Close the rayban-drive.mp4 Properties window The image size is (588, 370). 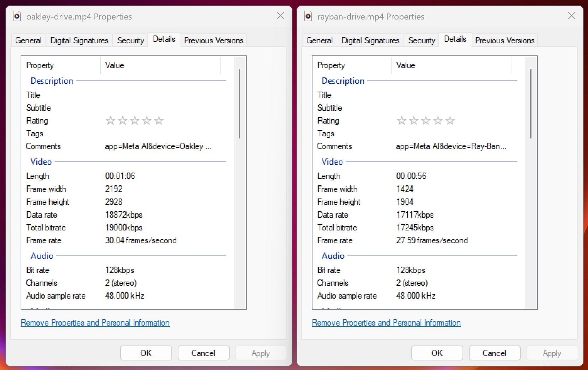[x=571, y=16]
